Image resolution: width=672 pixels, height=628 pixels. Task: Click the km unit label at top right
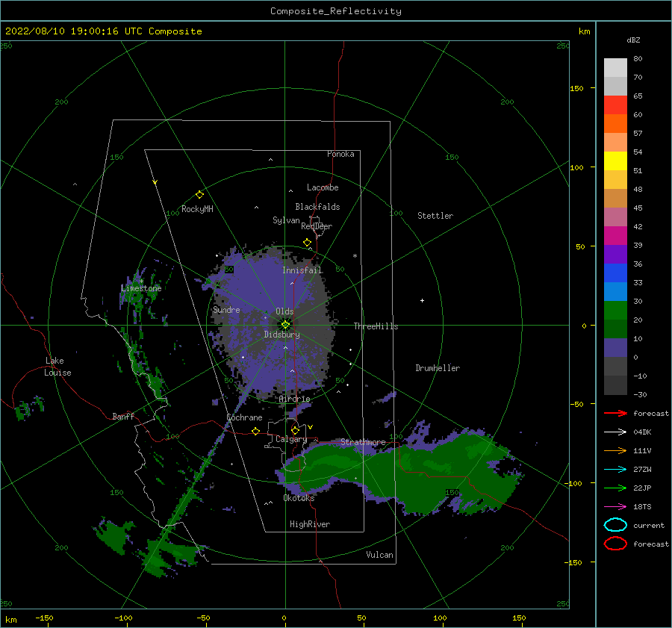(x=584, y=31)
